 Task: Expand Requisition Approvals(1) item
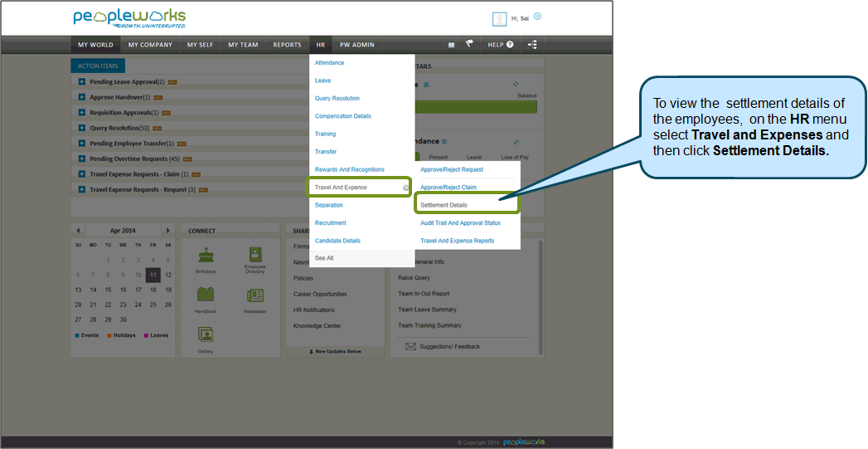[x=81, y=113]
